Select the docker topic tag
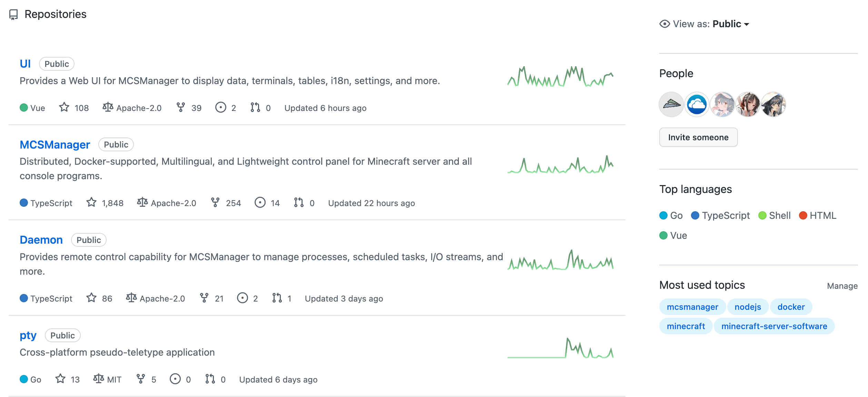This screenshot has height=397, width=868. click(x=791, y=307)
